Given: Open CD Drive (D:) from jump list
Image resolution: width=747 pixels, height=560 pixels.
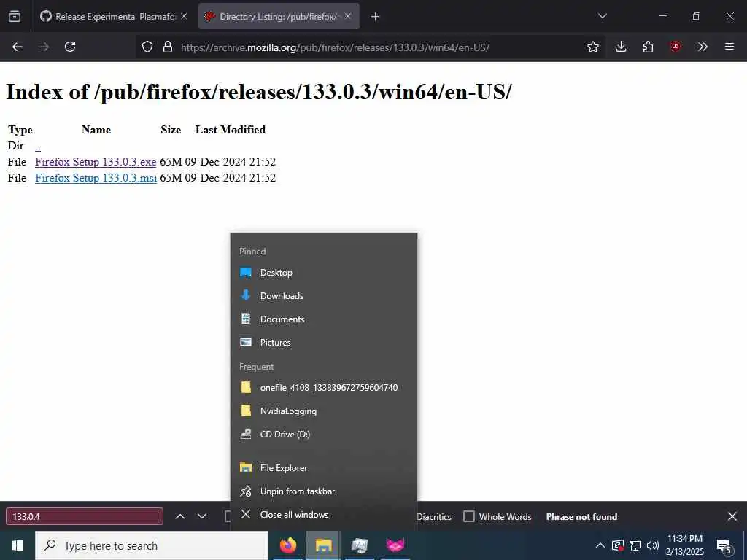Looking at the screenshot, I should [x=324, y=435].
